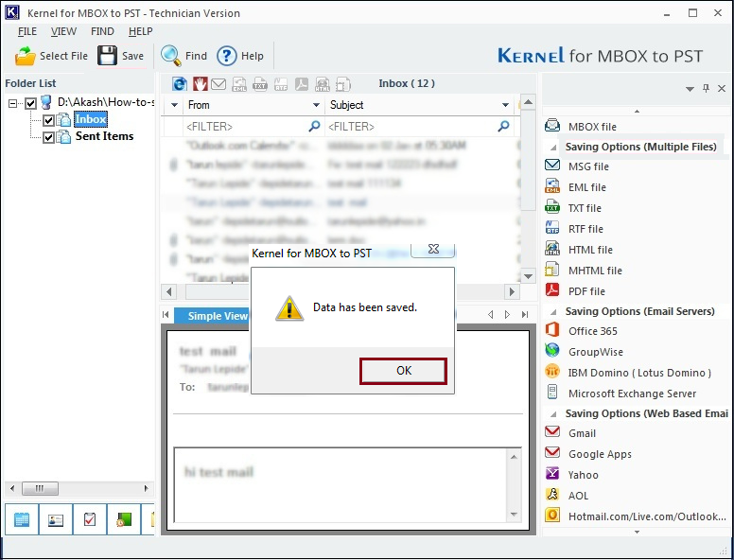Click the envelope MSG icon in the preview toolbar

click(218, 84)
